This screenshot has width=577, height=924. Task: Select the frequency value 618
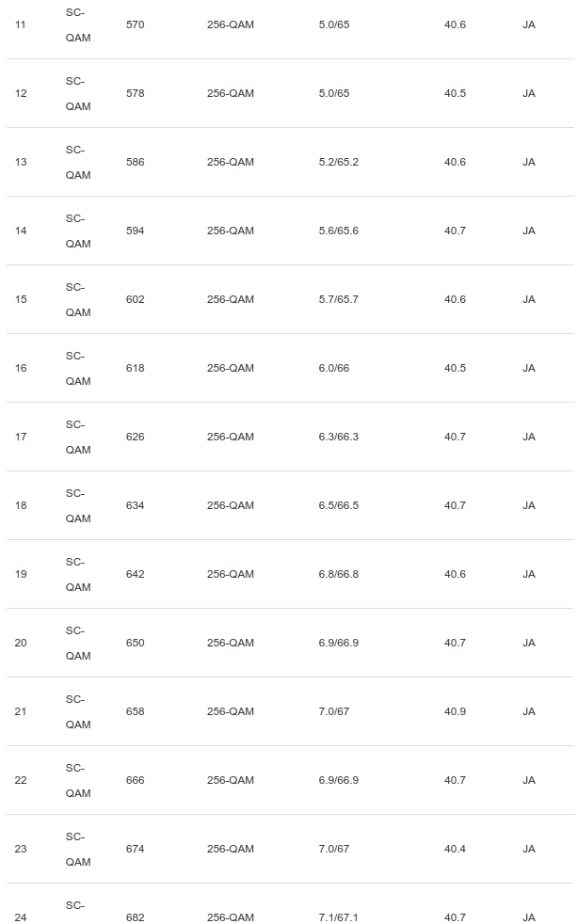(x=136, y=368)
